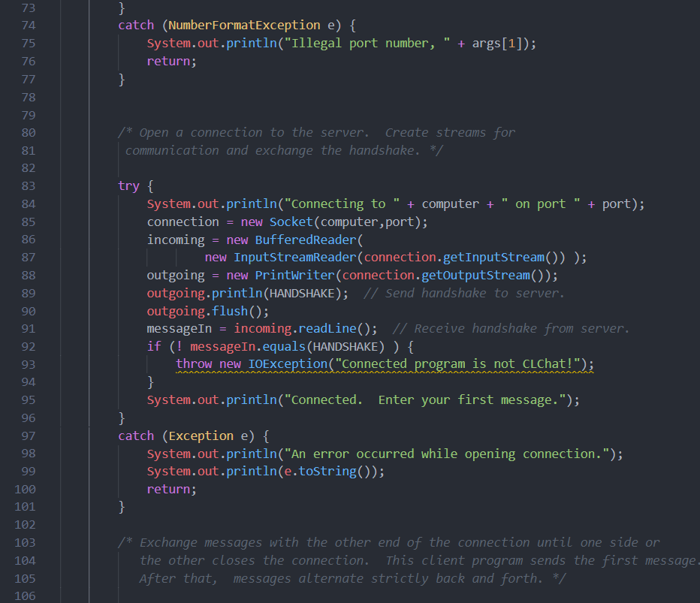Click PrintWriter on line 88
This screenshot has height=603, width=700.
tap(294, 275)
